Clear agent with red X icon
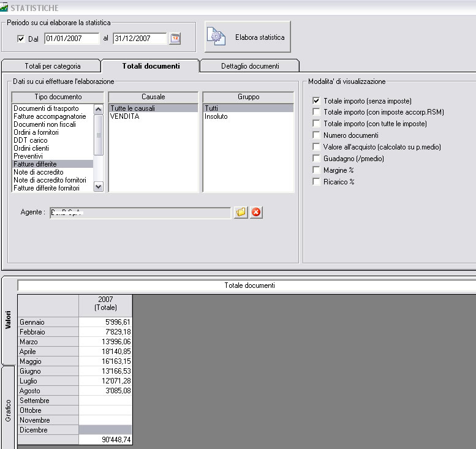The height and width of the screenshot is (449, 476). point(256,212)
